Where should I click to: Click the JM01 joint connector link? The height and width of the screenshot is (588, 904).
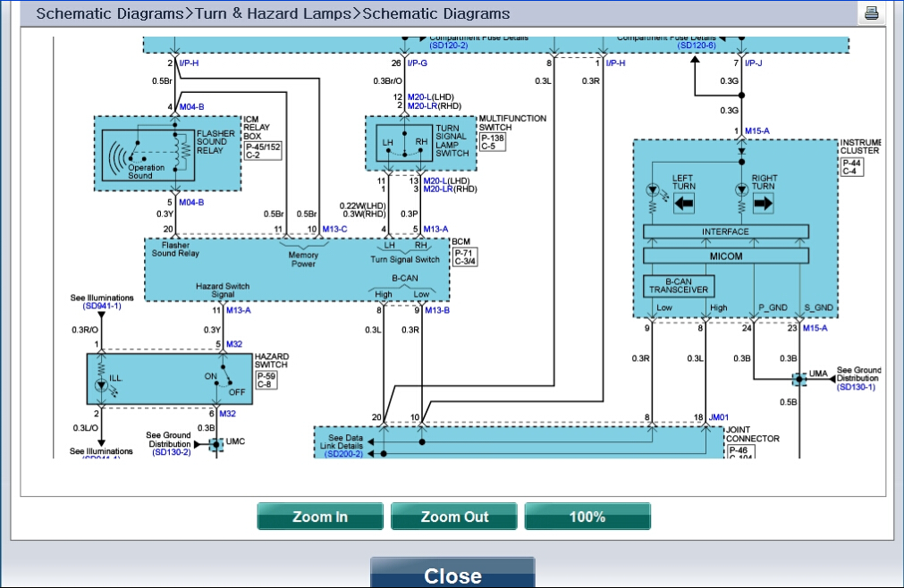pos(719,417)
